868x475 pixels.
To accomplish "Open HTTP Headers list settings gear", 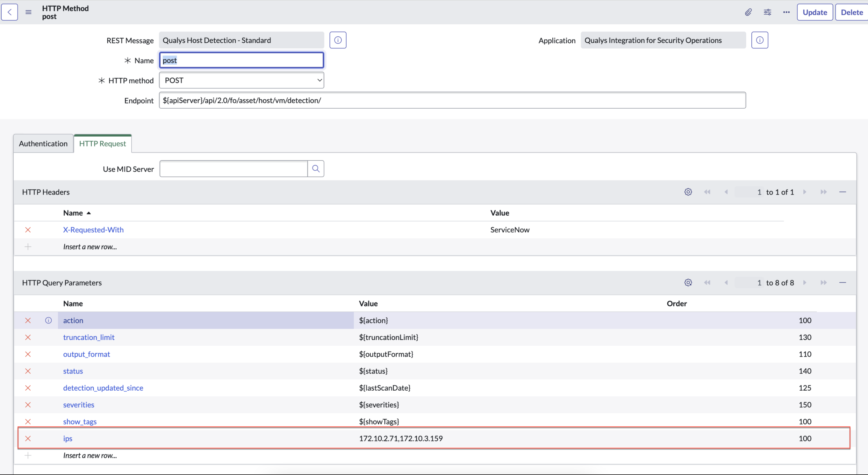I will tap(688, 192).
